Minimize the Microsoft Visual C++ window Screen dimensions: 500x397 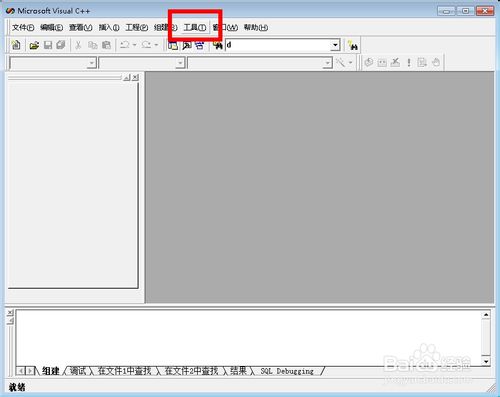(x=447, y=11)
